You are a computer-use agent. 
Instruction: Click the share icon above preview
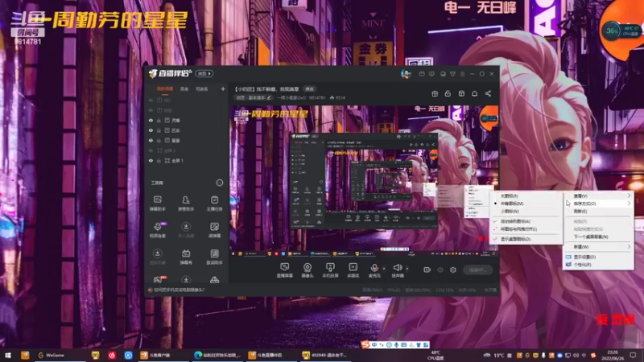pos(488,93)
